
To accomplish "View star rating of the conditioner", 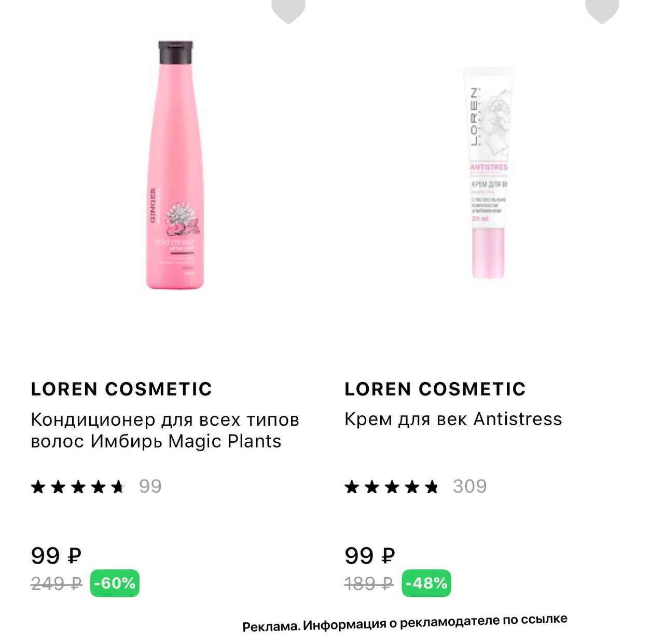I will (x=78, y=487).
